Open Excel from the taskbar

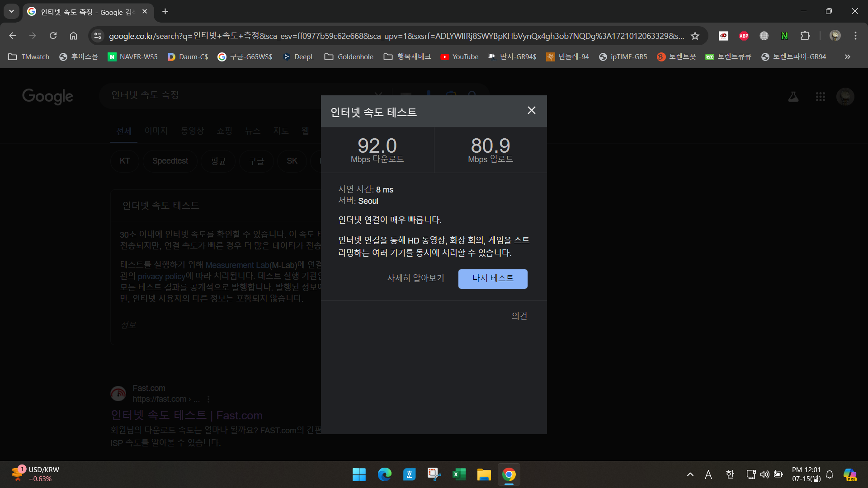point(459,474)
